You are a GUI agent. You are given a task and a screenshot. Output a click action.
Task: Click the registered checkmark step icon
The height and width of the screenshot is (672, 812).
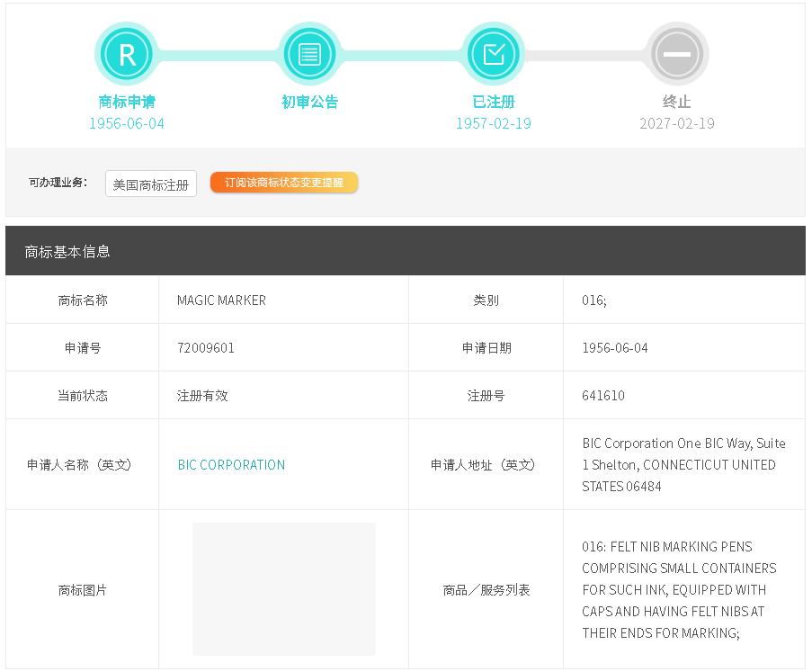[x=494, y=54]
